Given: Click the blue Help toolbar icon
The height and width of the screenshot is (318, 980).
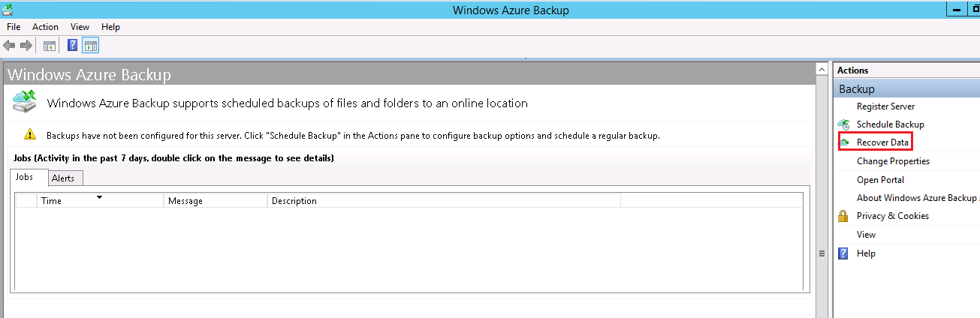Looking at the screenshot, I should tap(73, 46).
